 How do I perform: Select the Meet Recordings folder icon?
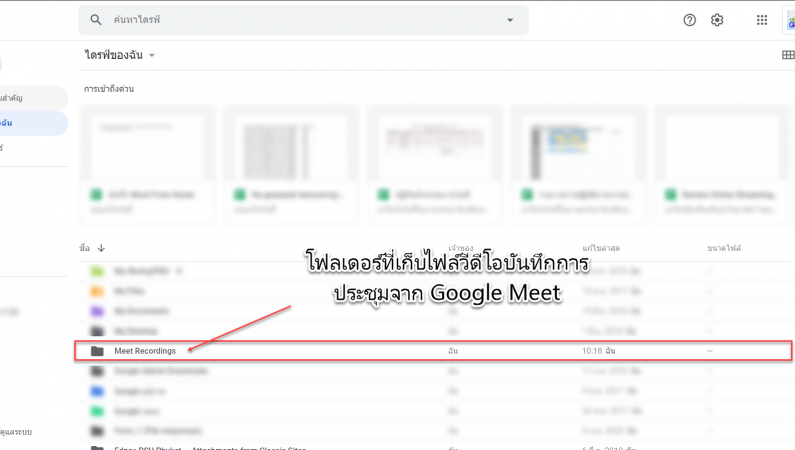[97, 351]
